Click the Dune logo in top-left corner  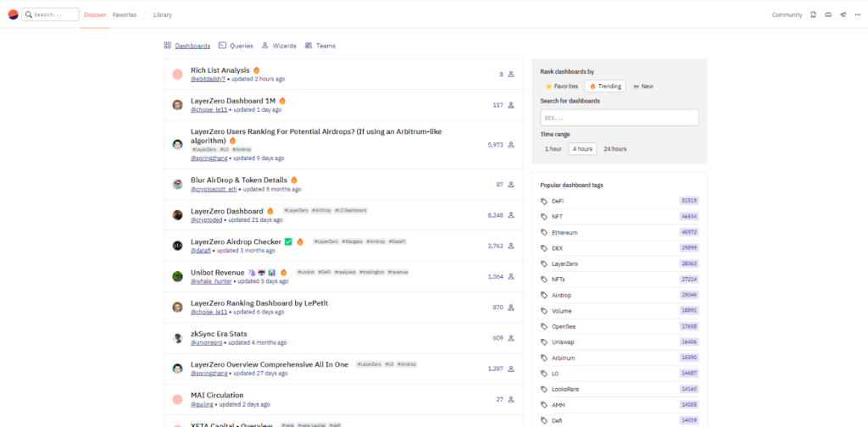(x=12, y=14)
